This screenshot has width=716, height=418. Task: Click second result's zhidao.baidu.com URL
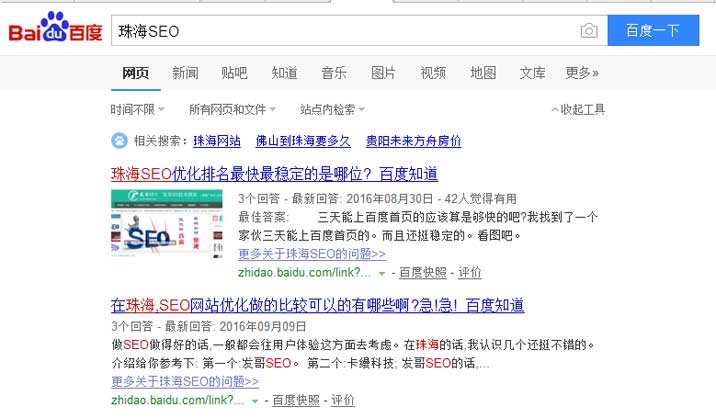pyautogui.click(x=178, y=400)
